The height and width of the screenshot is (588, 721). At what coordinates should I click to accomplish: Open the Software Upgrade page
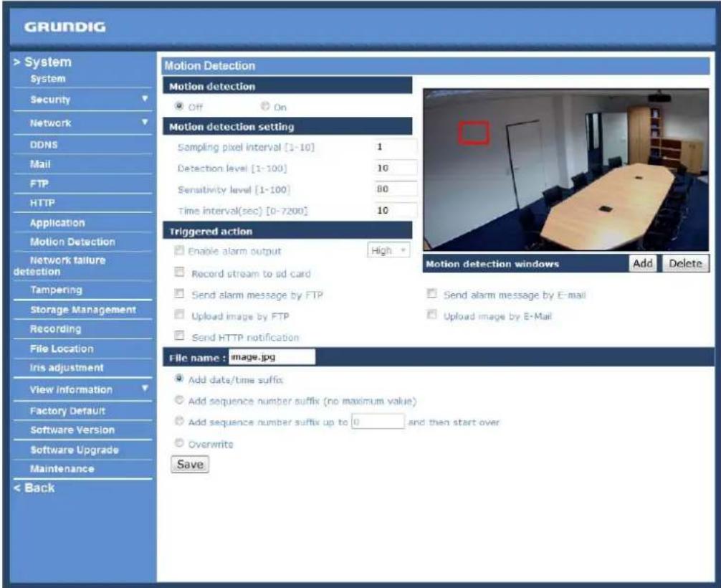74,450
